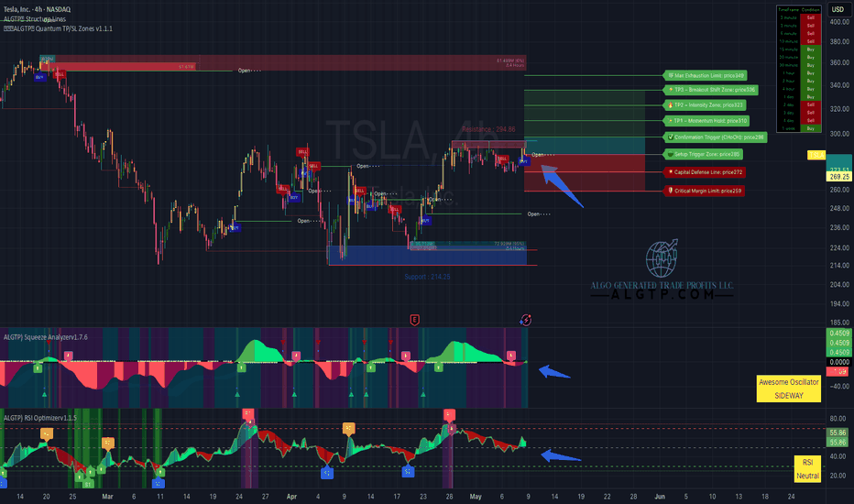The height and width of the screenshot is (504, 854).
Task: Click the 15 minute Buy row in table
Action: tap(799, 49)
